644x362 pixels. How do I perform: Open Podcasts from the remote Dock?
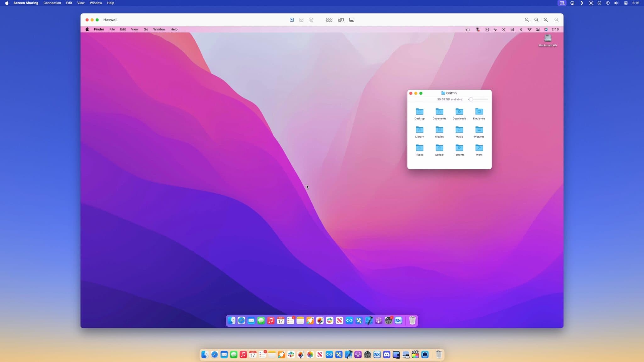[379, 321]
